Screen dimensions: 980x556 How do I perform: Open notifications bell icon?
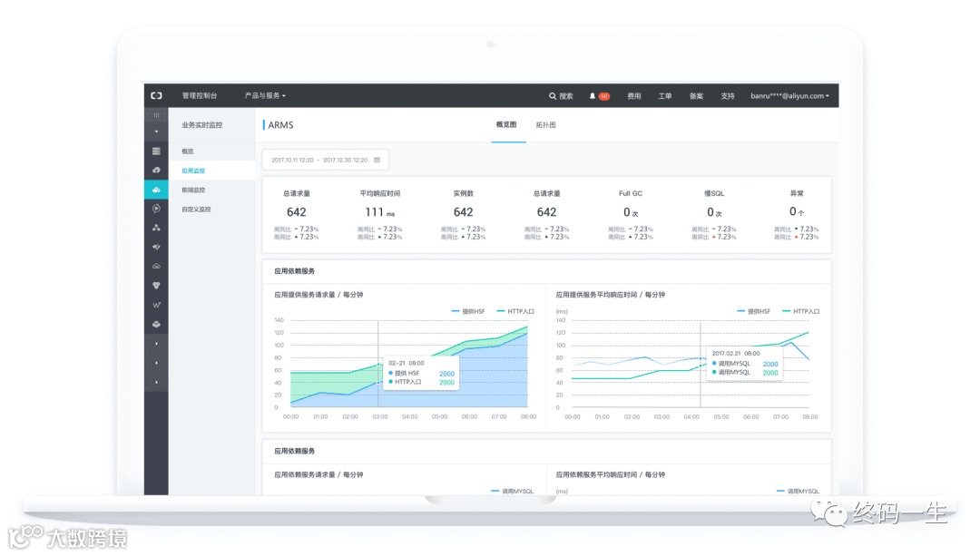pyautogui.click(x=593, y=96)
